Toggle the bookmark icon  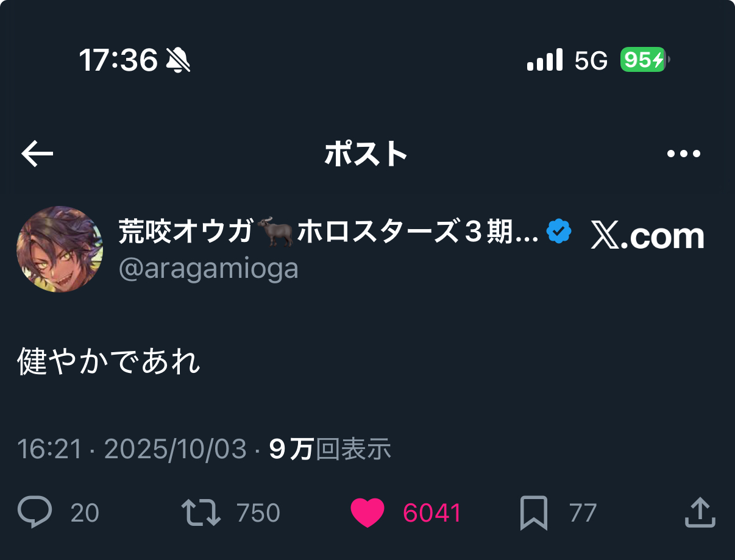click(534, 513)
